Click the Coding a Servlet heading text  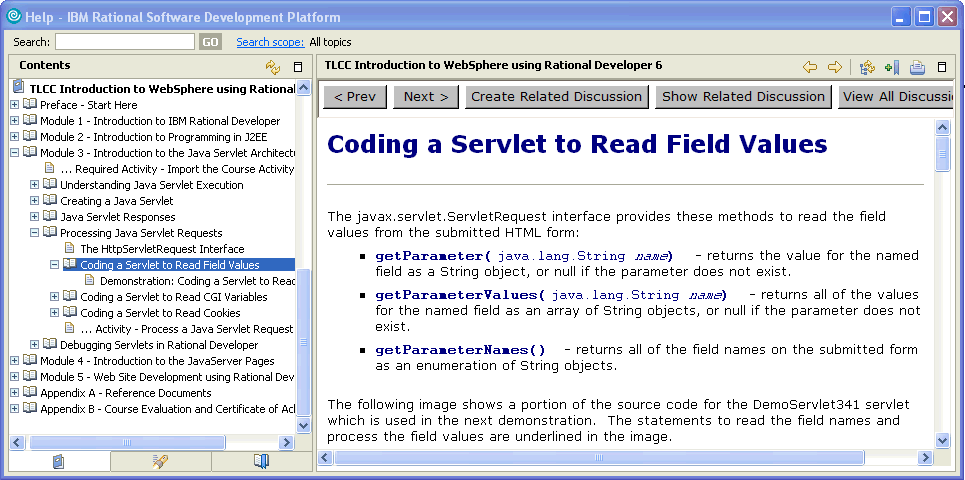577,144
